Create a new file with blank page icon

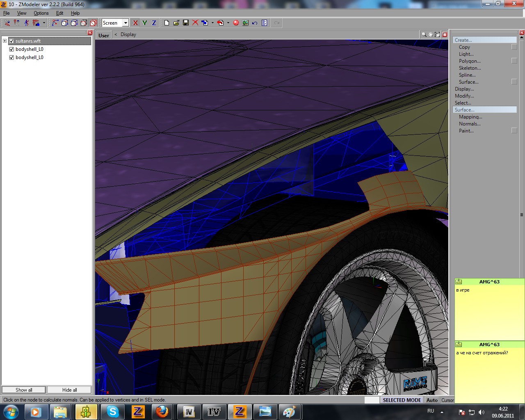pos(167,23)
